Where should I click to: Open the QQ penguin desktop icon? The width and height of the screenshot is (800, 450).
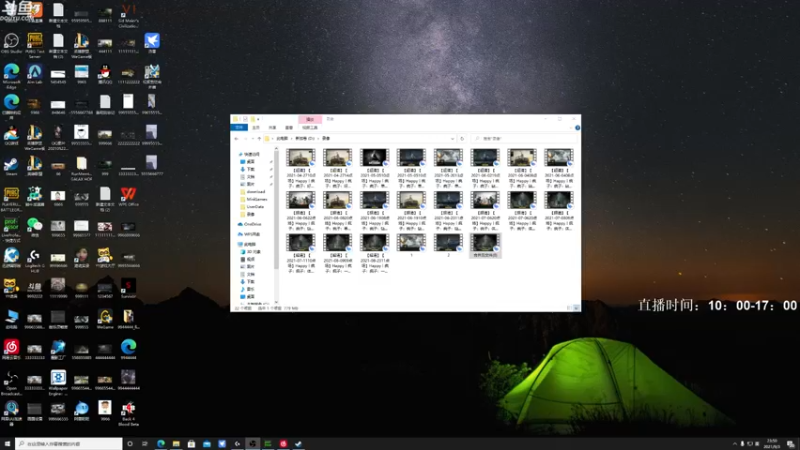tap(105, 74)
